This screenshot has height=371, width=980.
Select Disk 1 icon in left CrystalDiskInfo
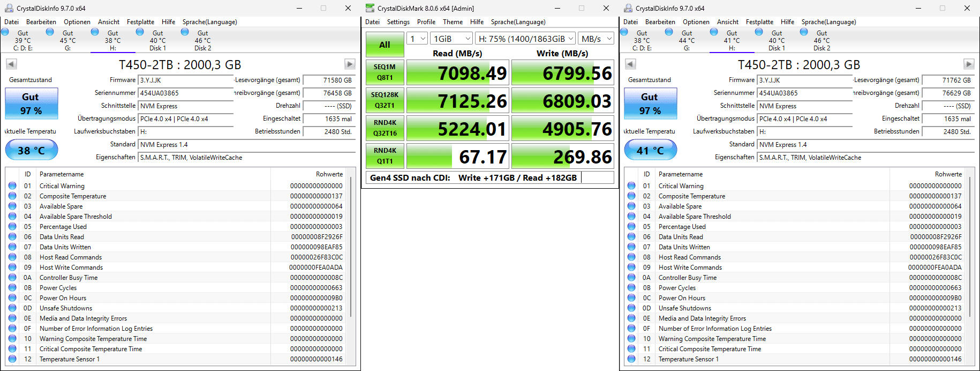157,40
